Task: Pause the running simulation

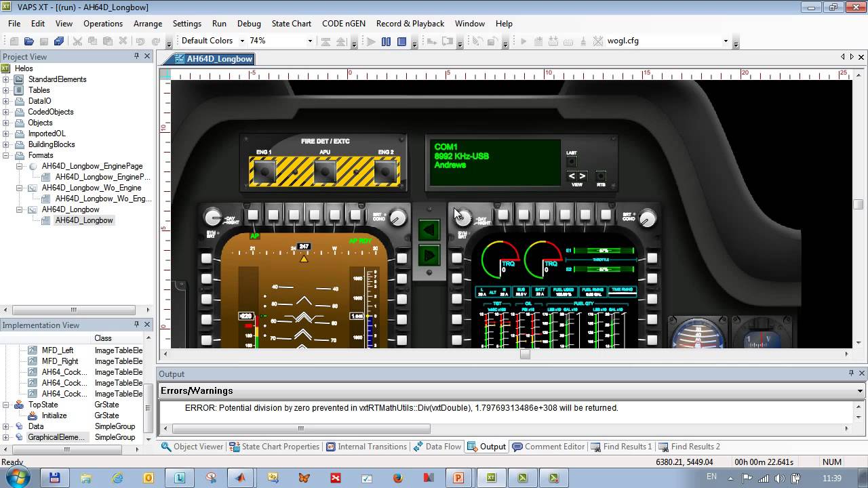Action: point(386,41)
